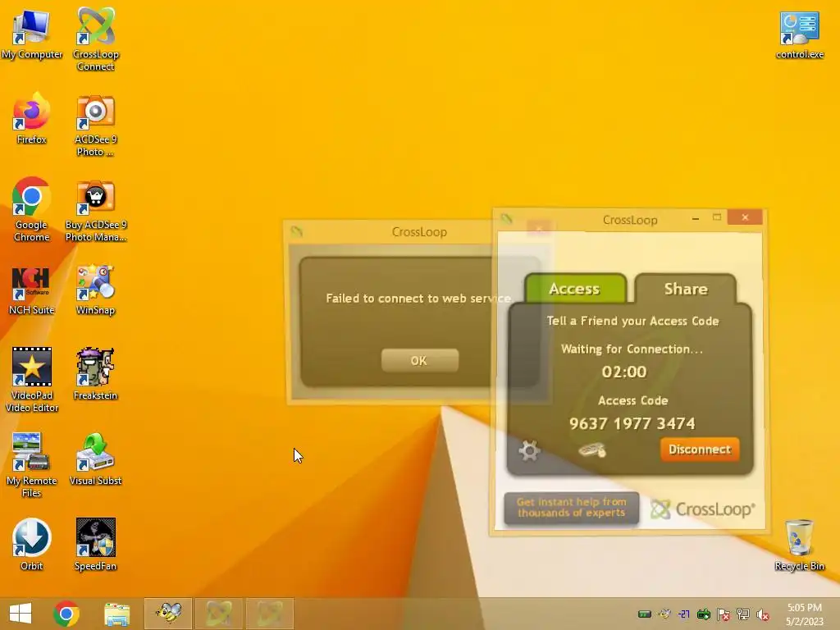Open the network status tray icon
The image size is (840, 630).
pos(743,614)
